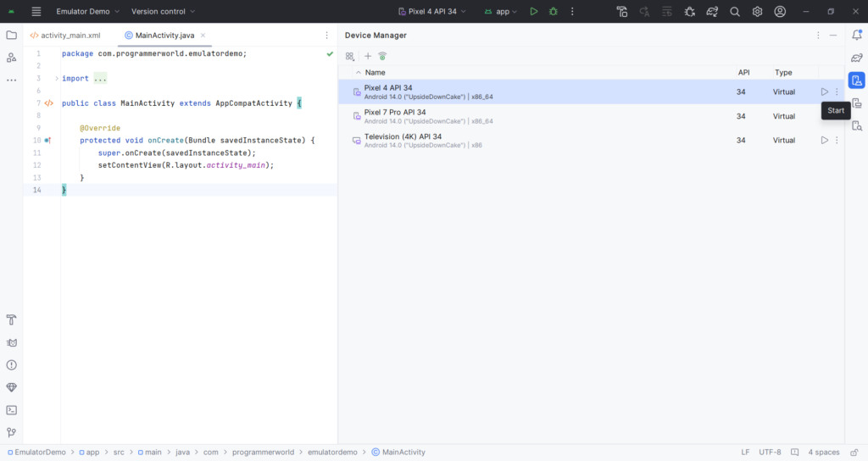Viewport: 868px width, 461px height.
Task: Open the Git version control sidebar icon
Action: [x=11, y=432]
